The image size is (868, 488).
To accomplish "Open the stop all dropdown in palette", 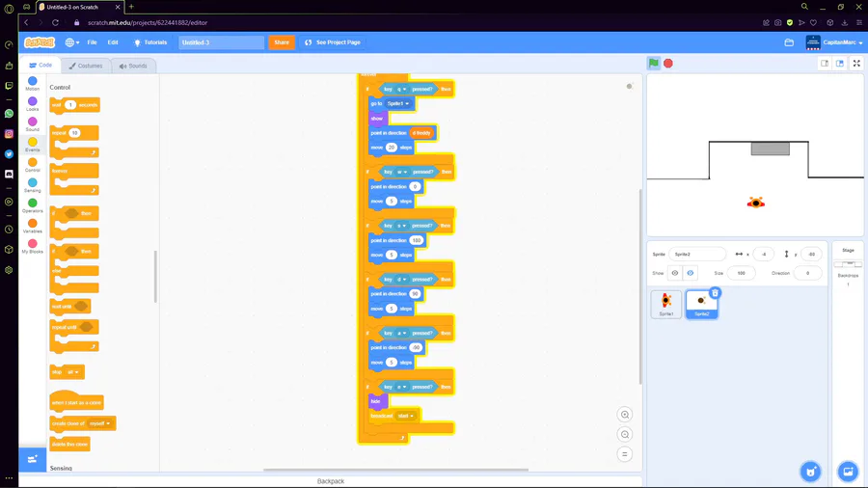I will coord(73,372).
